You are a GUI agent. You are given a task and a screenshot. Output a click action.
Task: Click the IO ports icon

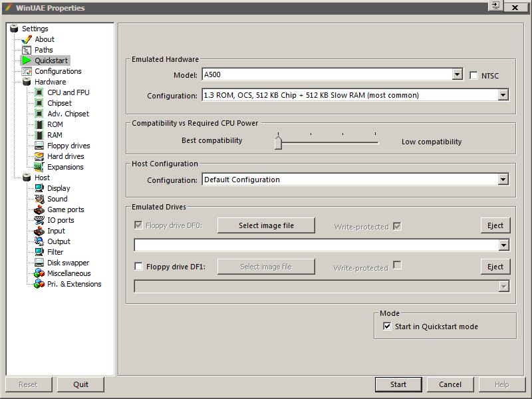pos(39,220)
